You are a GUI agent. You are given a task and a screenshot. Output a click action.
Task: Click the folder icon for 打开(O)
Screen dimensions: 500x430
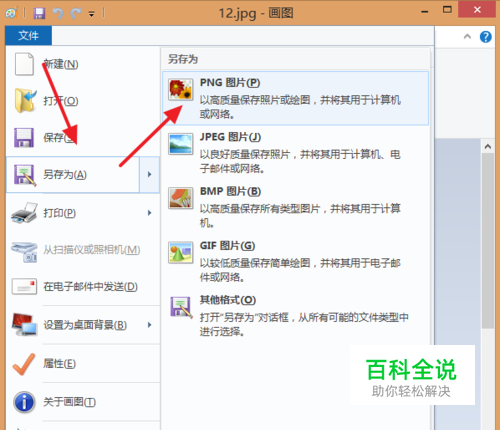click(25, 101)
